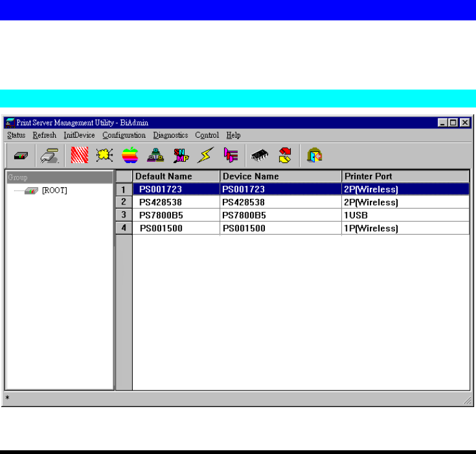This screenshot has width=476, height=454.
Task: Close the BiAdmin window
Action: point(465,123)
